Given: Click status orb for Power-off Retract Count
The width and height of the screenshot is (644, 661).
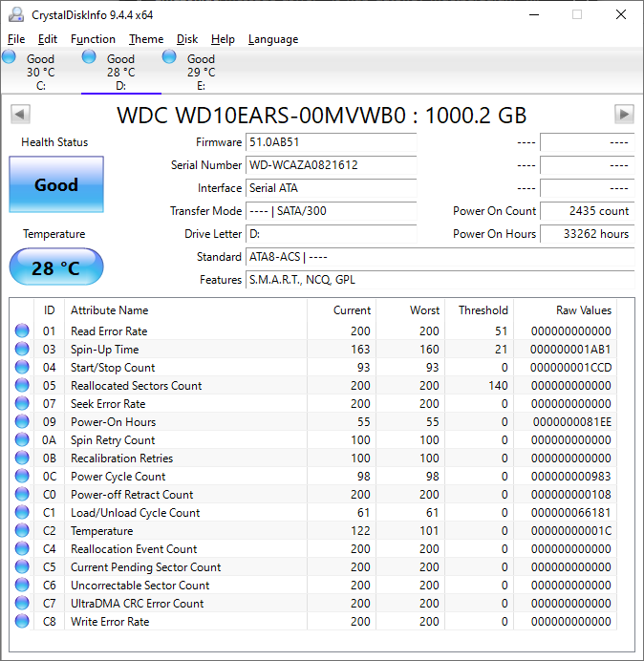Looking at the screenshot, I should coord(22,494).
